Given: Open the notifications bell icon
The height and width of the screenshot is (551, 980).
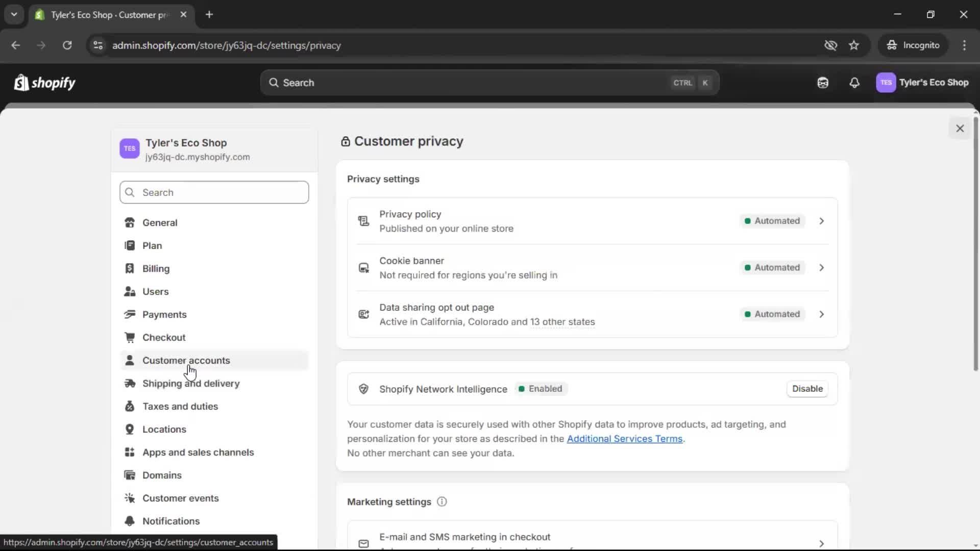Looking at the screenshot, I should point(854,83).
